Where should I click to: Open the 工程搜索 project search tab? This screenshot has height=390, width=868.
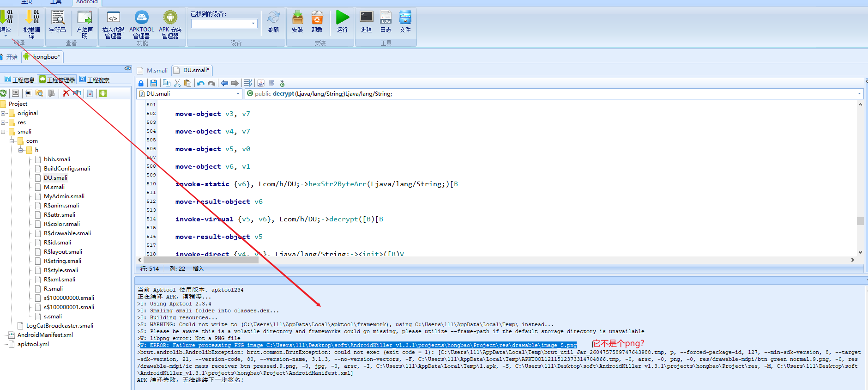(x=95, y=80)
